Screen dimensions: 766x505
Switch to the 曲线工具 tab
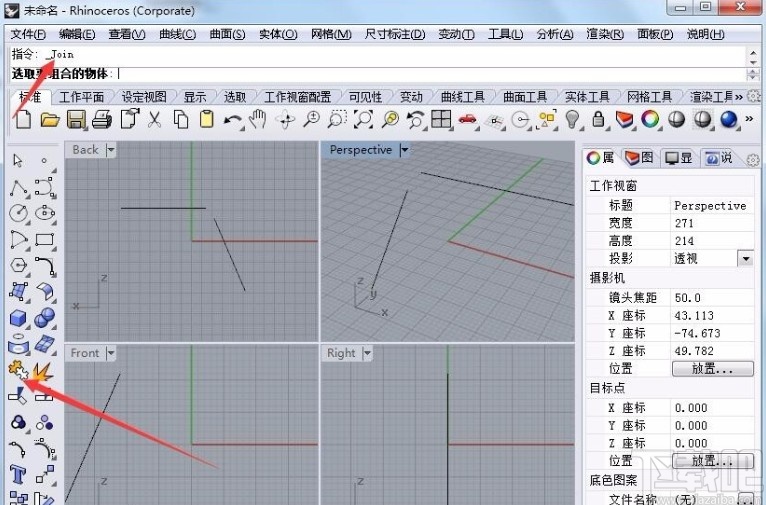463,97
